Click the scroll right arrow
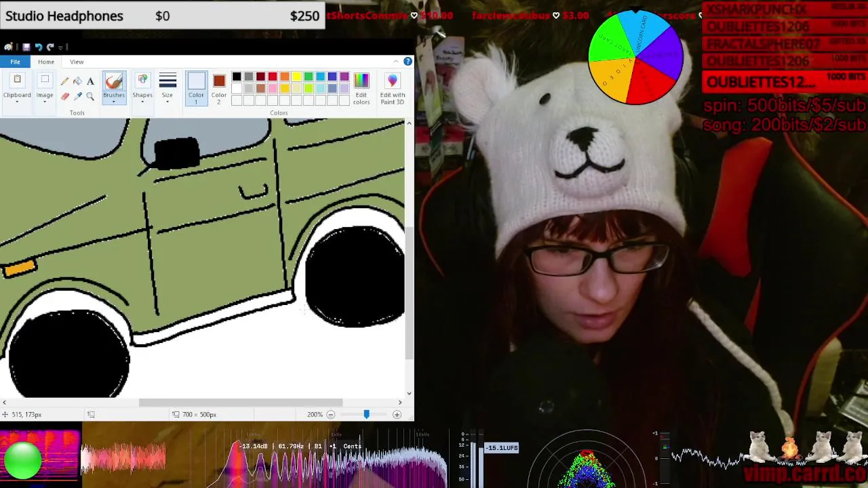Image resolution: width=868 pixels, height=488 pixels. click(399, 403)
